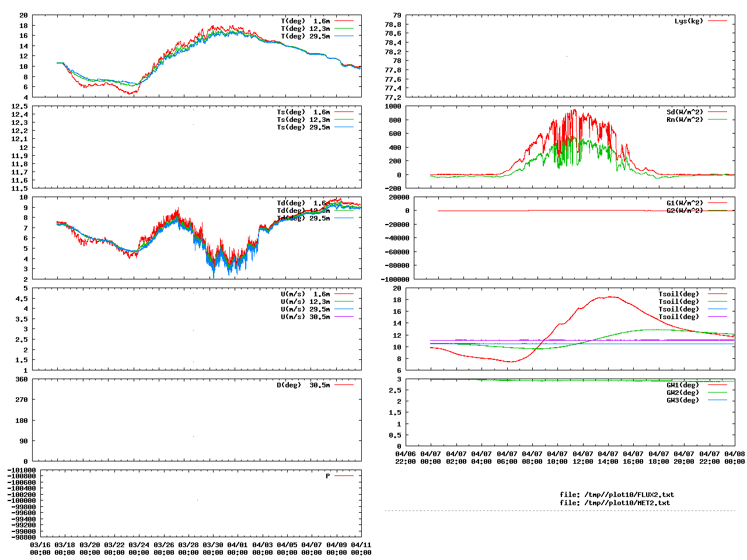Click the 360 label on wind direction axis
This screenshot has height=560, width=747.
(x=22, y=379)
